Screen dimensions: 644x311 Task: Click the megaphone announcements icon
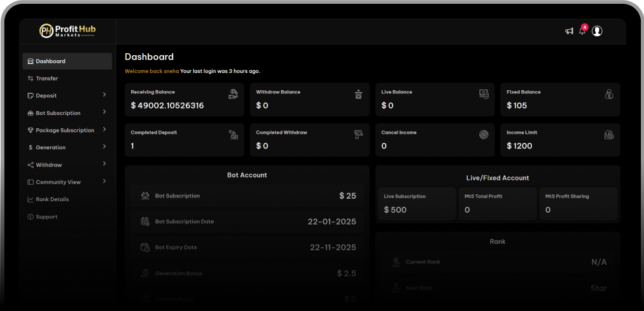[569, 31]
